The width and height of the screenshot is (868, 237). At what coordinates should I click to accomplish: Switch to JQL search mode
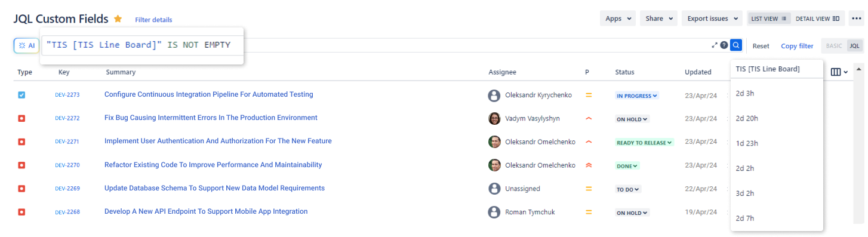(855, 46)
